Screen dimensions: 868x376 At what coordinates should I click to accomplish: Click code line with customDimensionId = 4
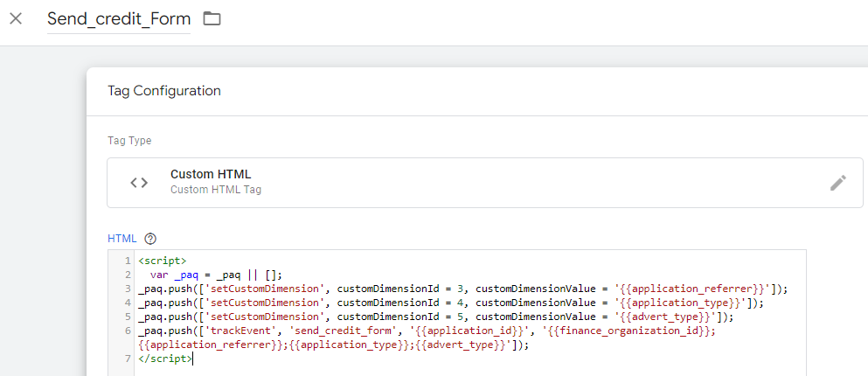450,303
